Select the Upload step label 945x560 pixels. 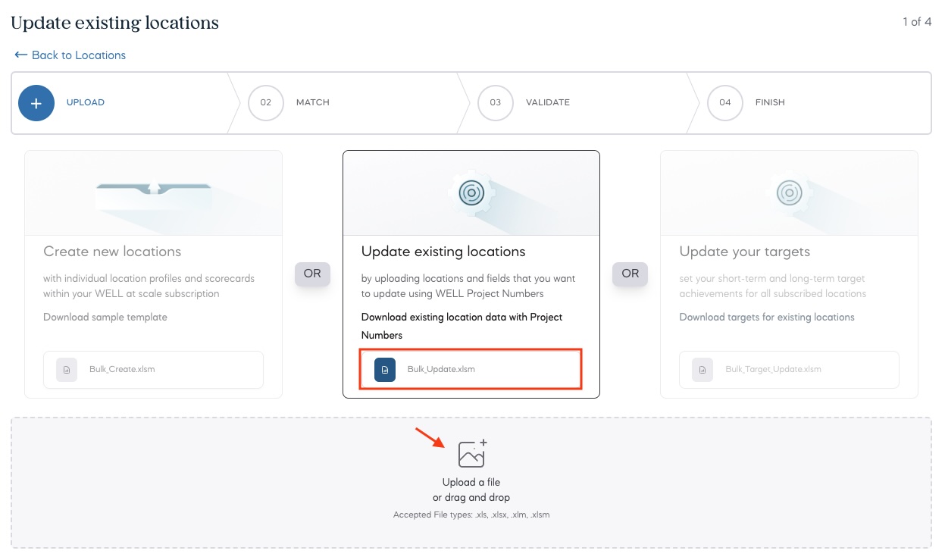pyautogui.click(x=86, y=102)
